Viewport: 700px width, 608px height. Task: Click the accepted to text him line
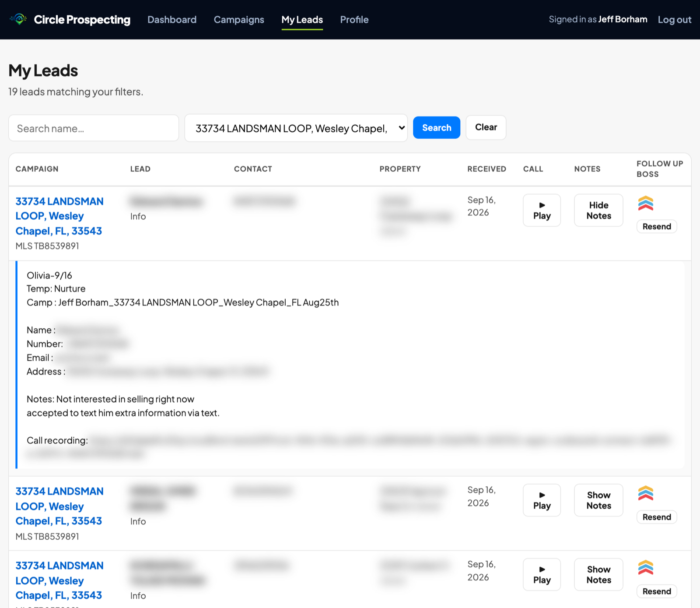[123, 413]
